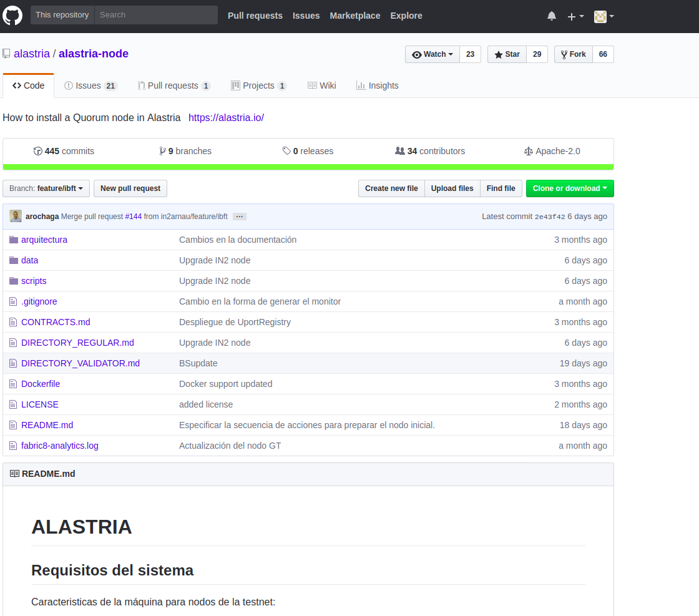Click the Apache-2.0 license scale icon
The image size is (699, 616).
tap(529, 151)
